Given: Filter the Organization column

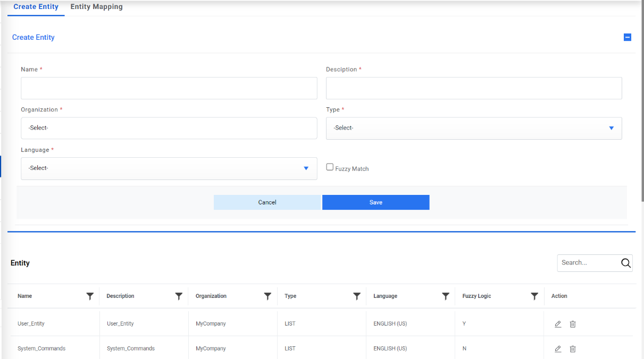Looking at the screenshot, I should click(x=267, y=296).
